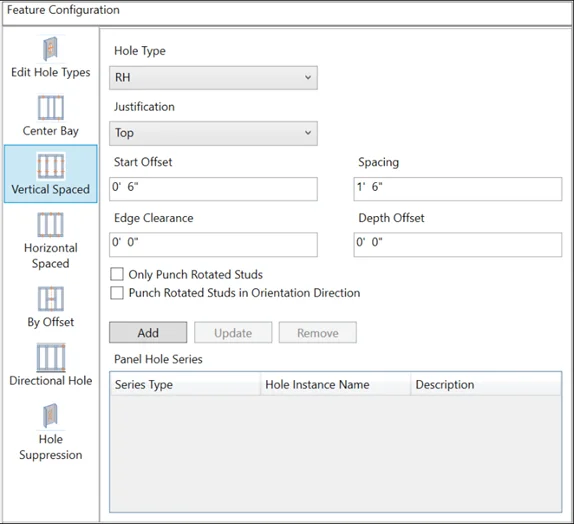Select the Directional Hole icon
Image resolution: width=574 pixels, height=524 pixels.
(51, 357)
